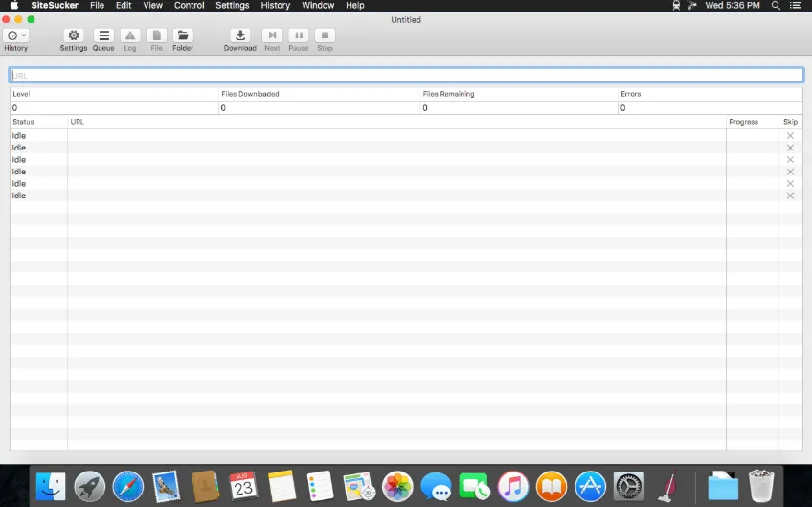Open Launchpad rocket in the Dock
The width and height of the screenshot is (812, 507).
[90, 487]
